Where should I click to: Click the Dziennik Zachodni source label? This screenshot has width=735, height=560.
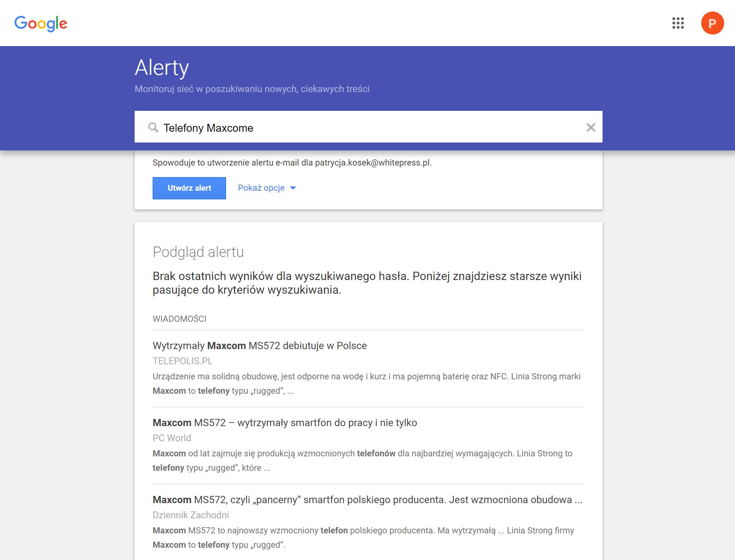pos(191,515)
